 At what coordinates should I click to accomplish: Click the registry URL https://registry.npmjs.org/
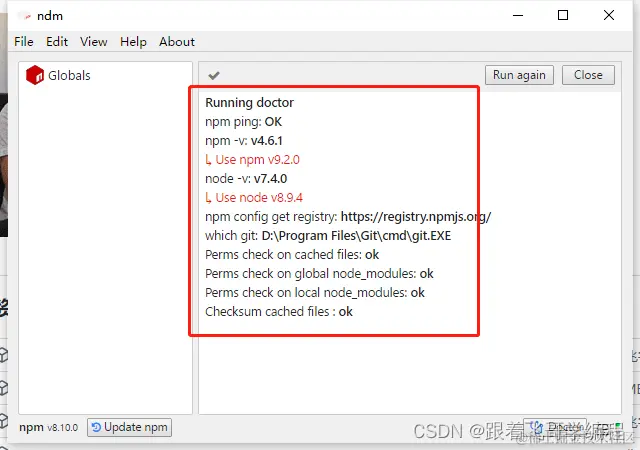[416, 216]
